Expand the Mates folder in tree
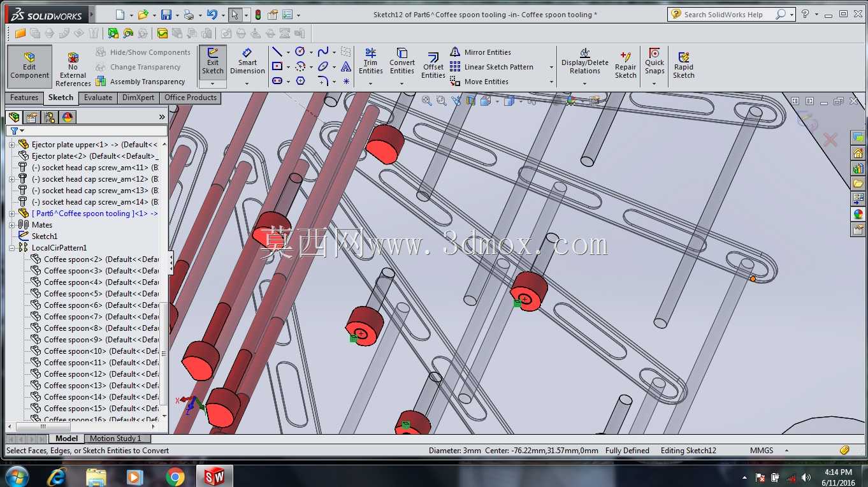This screenshot has height=487, width=868. coord(11,225)
